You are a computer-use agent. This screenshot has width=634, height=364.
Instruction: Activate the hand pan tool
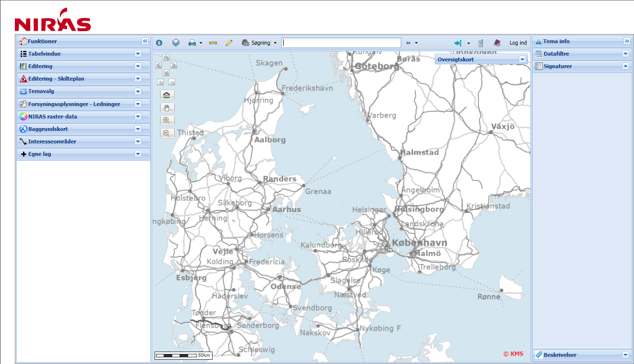point(167,108)
